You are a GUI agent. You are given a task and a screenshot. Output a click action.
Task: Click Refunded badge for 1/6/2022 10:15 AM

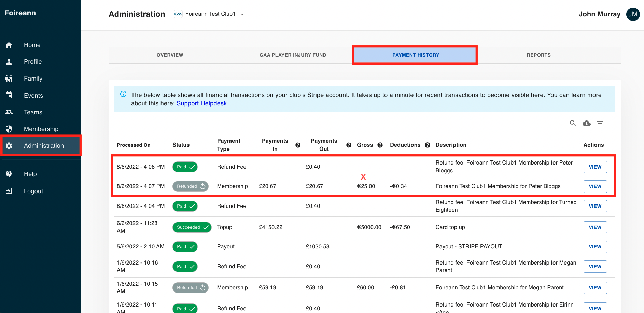tap(190, 288)
